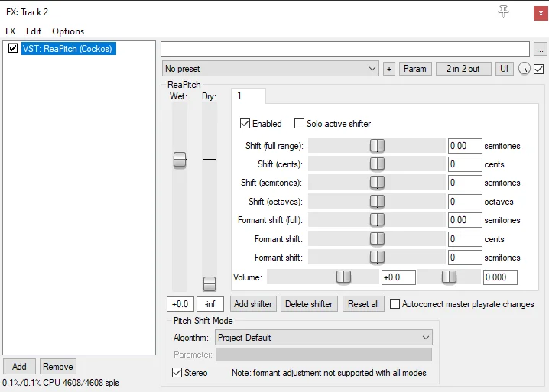This screenshot has height=392, width=549.
Task: Click the wet/dry mix knob icon
Action: pos(525,69)
